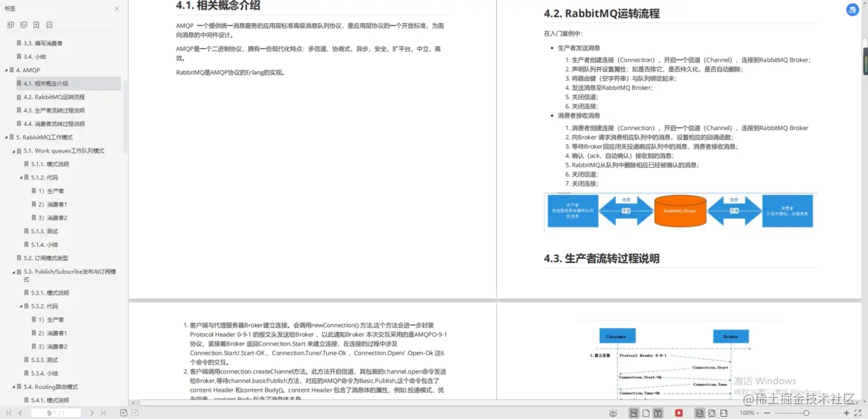This screenshot has height=419, width=868.
Task: Open 2) 消费者1 under 5.1.2
Action: point(52,204)
